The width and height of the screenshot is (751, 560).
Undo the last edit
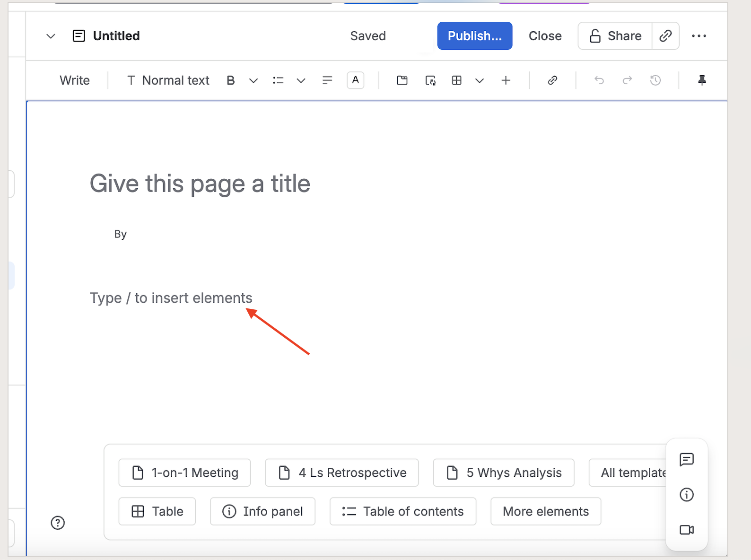click(599, 80)
